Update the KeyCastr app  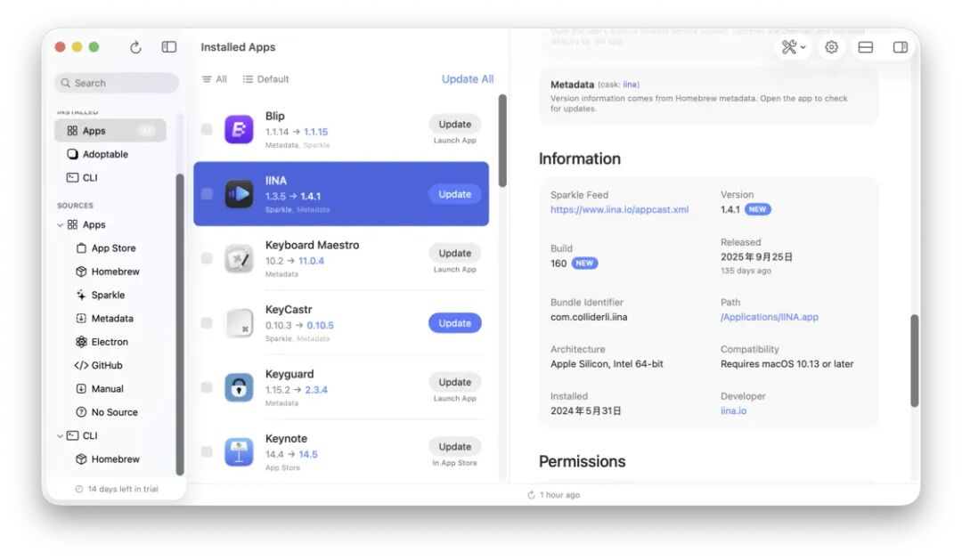click(x=454, y=323)
